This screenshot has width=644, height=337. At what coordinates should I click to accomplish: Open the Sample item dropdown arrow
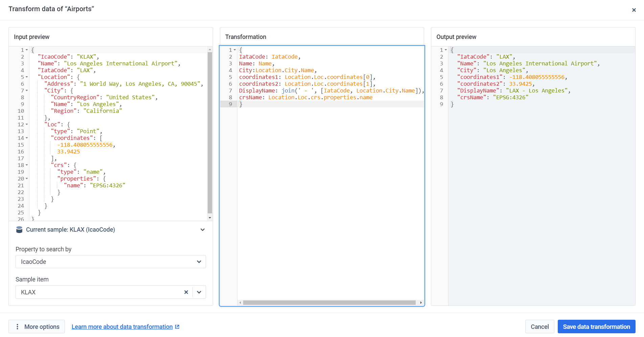click(199, 292)
